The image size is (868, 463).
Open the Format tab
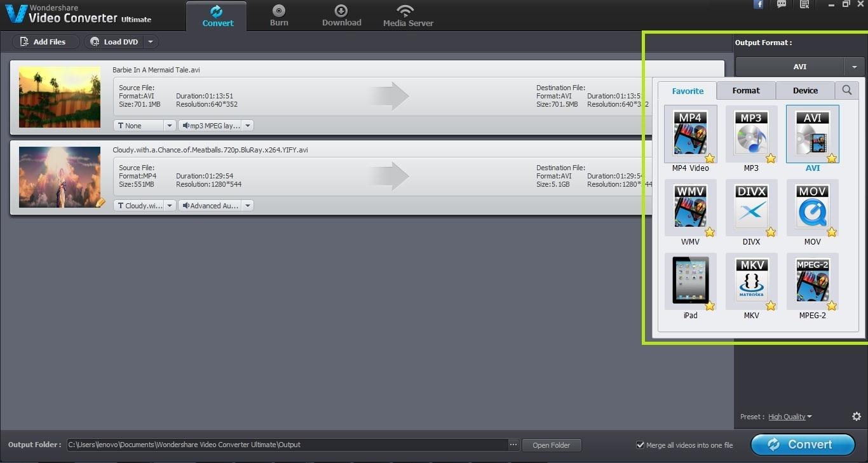(x=746, y=90)
